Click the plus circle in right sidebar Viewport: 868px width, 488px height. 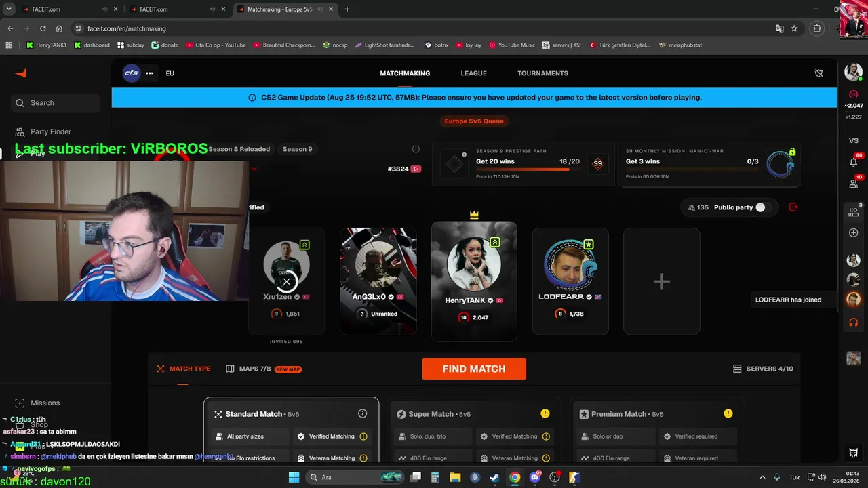pos(853,233)
